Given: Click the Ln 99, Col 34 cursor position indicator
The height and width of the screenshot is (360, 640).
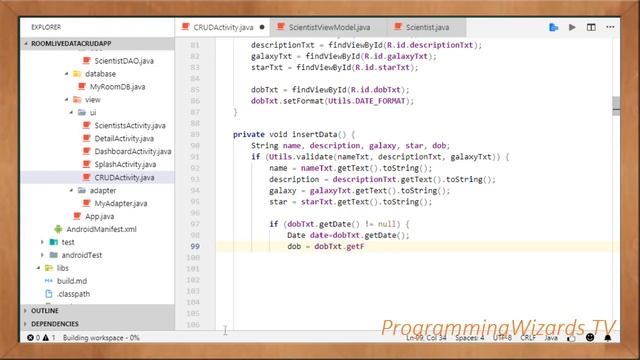Looking at the screenshot, I should pos(426,338).
